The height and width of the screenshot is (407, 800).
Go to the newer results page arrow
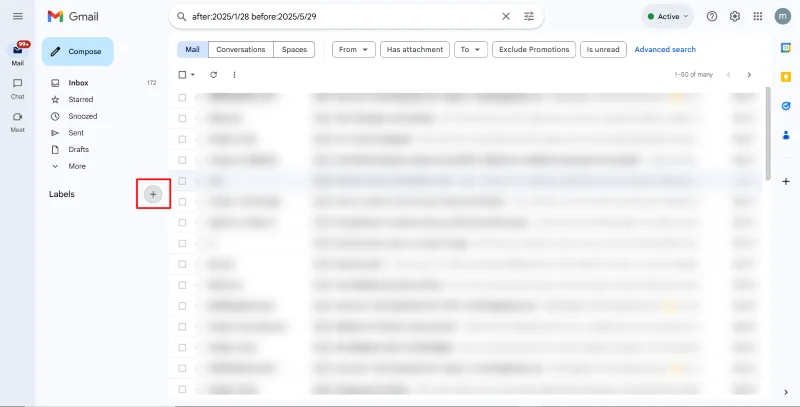click(x=729, y=74)
